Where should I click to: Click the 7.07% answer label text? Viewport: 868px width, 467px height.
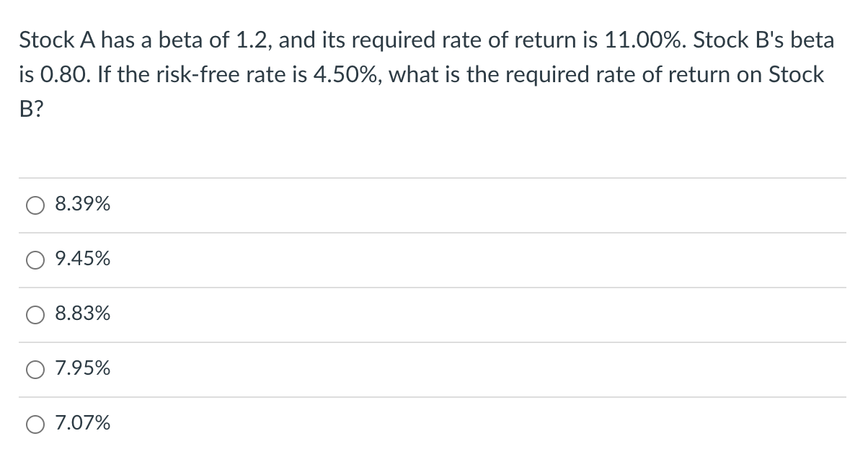coord(83,424)
